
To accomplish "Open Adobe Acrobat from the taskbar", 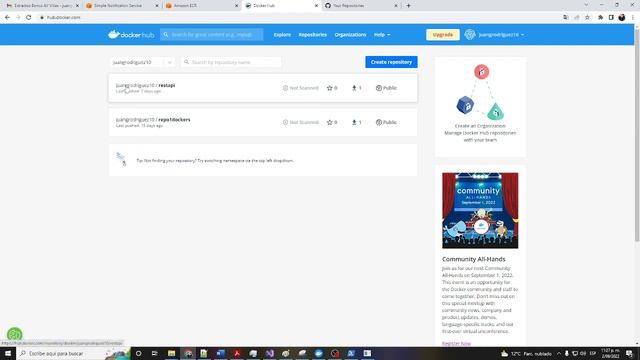I will pos(237,353).
